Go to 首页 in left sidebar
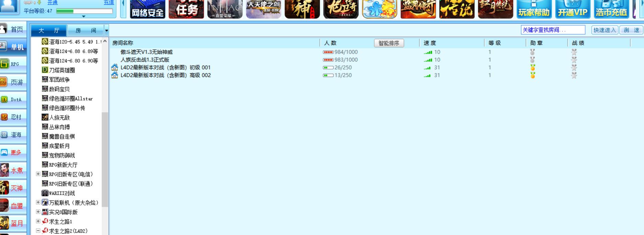 point(13,29)
